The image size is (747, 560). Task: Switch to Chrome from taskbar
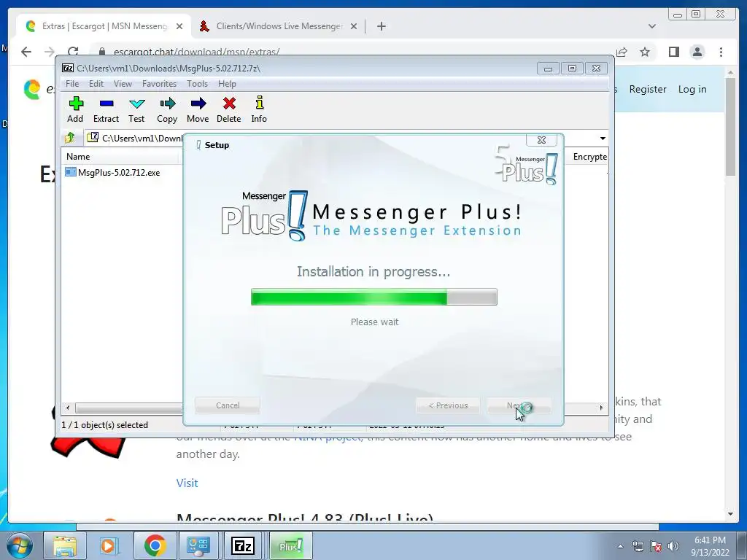pos(155,545)
